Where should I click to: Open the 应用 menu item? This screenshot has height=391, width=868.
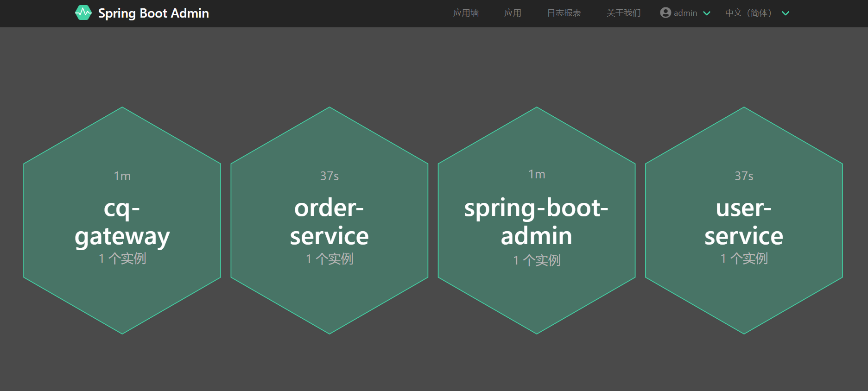513,13
